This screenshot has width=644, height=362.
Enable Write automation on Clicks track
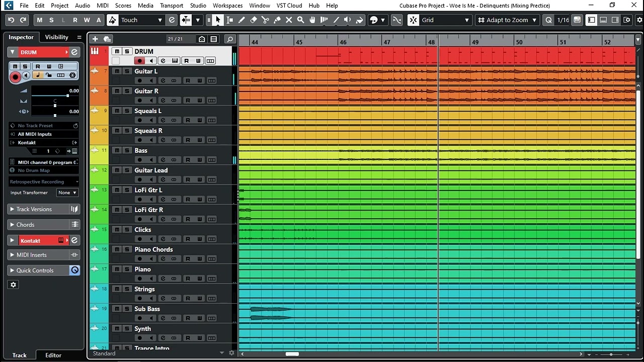199,239
